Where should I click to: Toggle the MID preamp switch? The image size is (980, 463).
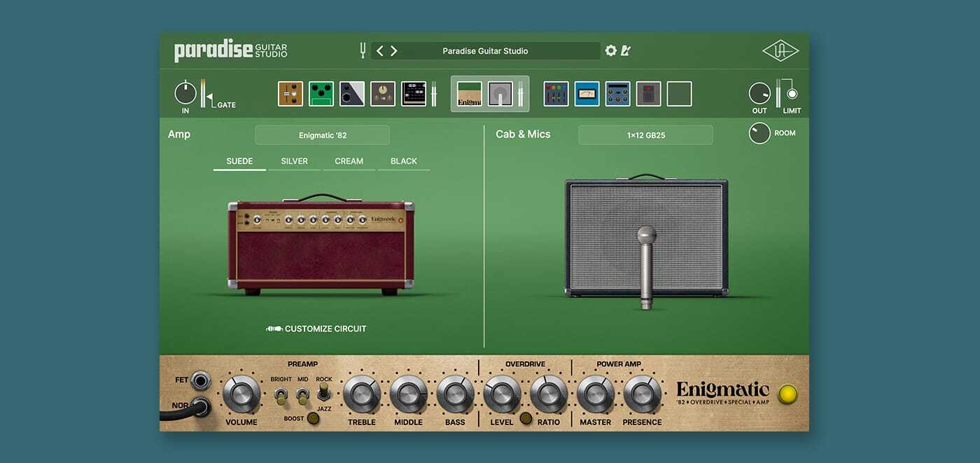(x=302, y=397)
